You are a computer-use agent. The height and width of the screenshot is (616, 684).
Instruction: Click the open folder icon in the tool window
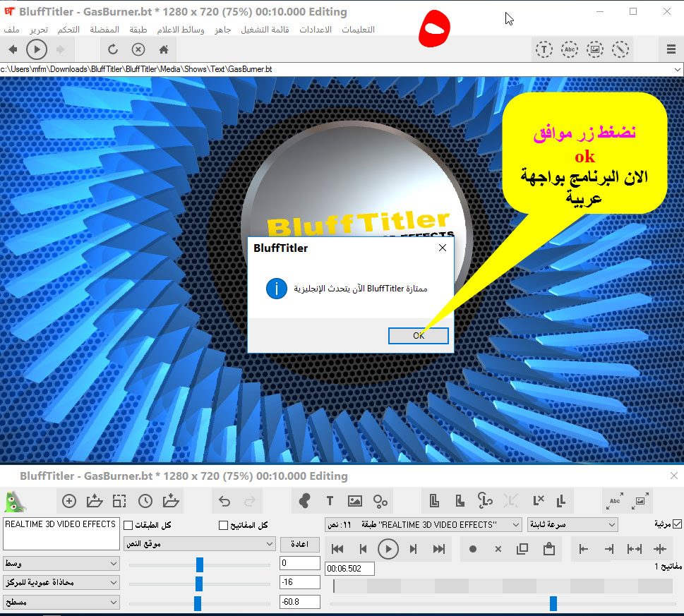[x=94, y=502]
